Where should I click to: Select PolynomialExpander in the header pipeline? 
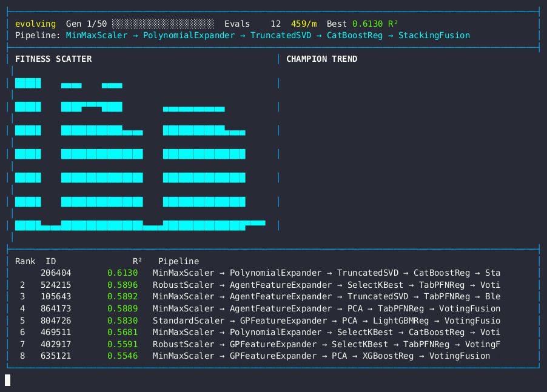pos(189,36)
